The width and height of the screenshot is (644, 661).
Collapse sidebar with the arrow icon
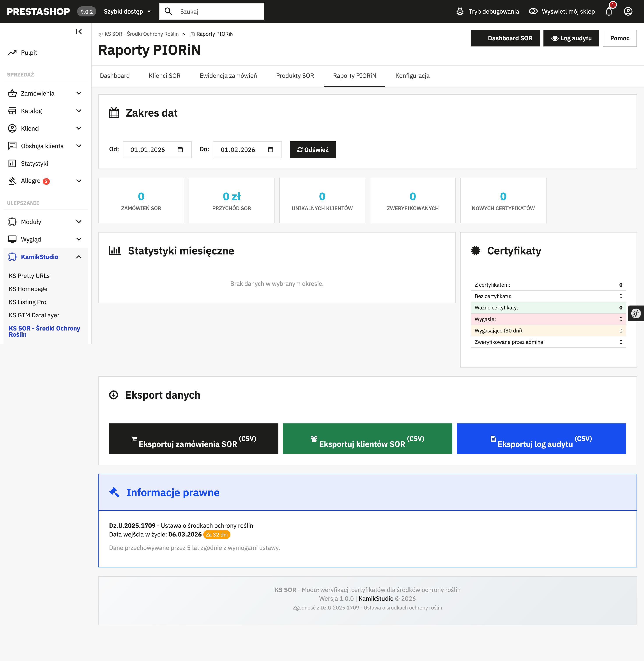click(x=79, y=32)
